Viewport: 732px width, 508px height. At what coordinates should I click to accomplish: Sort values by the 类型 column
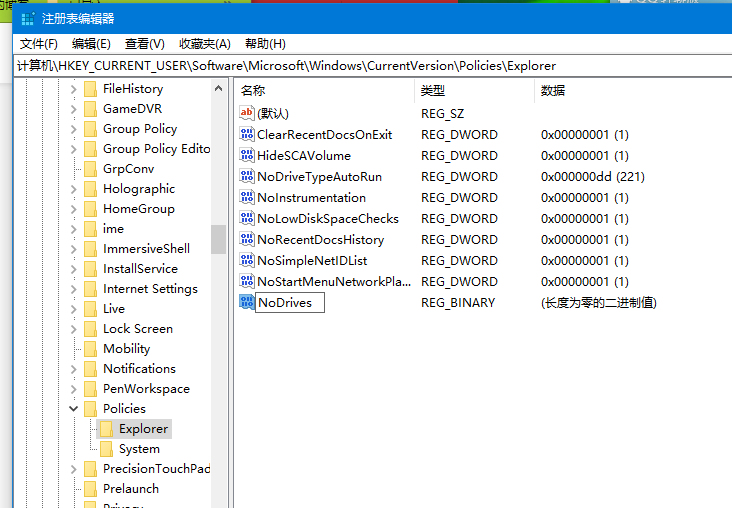[x=474, y=91]
